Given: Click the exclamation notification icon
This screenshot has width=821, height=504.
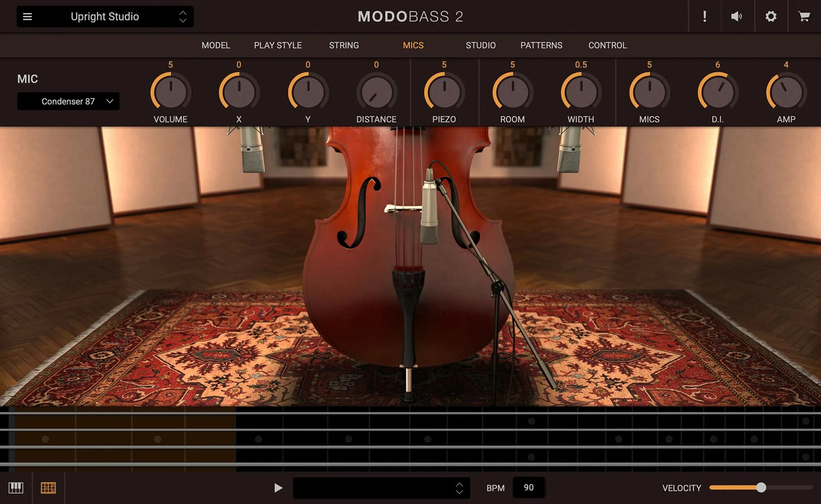Looking at the screenshot, I should click(x=704, y=16).
